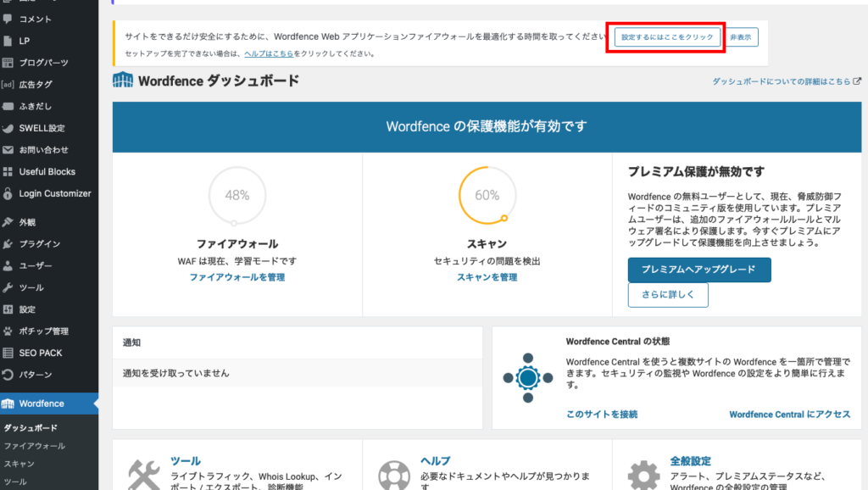Open ダッシュボードについての詳細はこちら link
Image resolution: width=868 pixels, height=490 pixels.
781,81
